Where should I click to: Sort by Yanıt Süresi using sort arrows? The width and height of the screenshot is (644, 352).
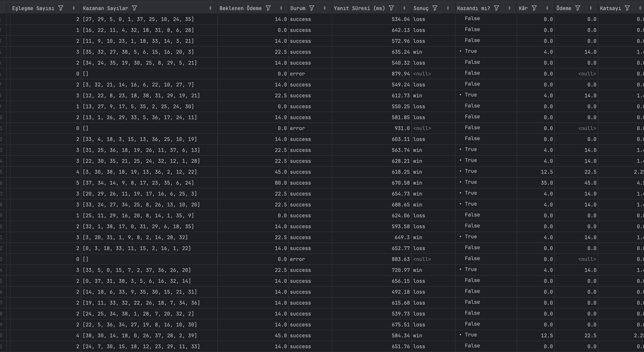click(x=404, y=8)
